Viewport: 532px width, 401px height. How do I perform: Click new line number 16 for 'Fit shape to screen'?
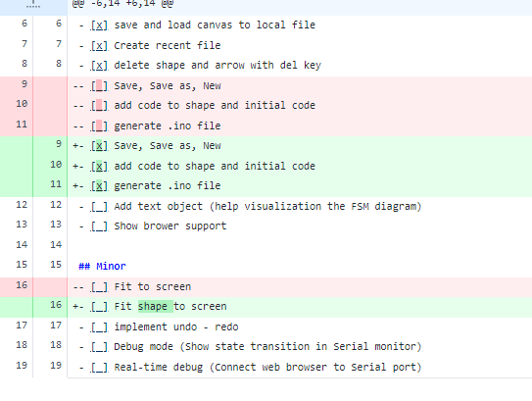(x=56, y=305)
